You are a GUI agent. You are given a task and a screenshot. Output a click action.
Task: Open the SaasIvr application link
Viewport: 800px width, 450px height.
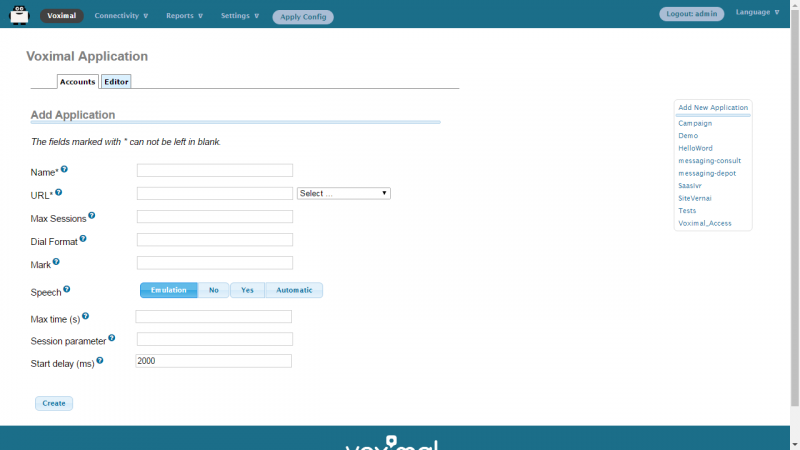tap(690, 186)
